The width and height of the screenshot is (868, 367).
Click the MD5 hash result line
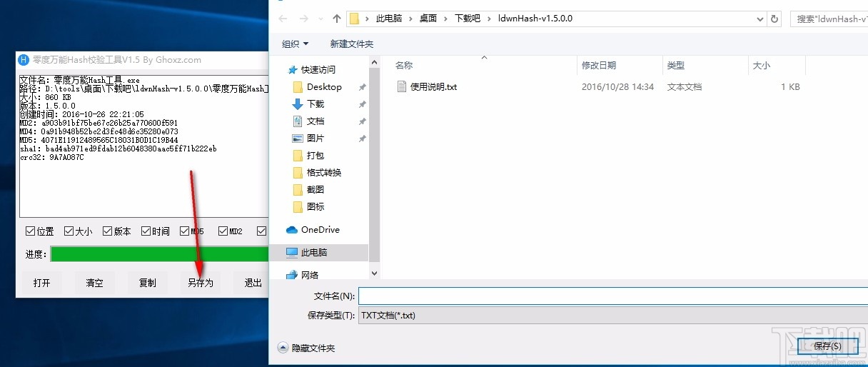[99, 140]
